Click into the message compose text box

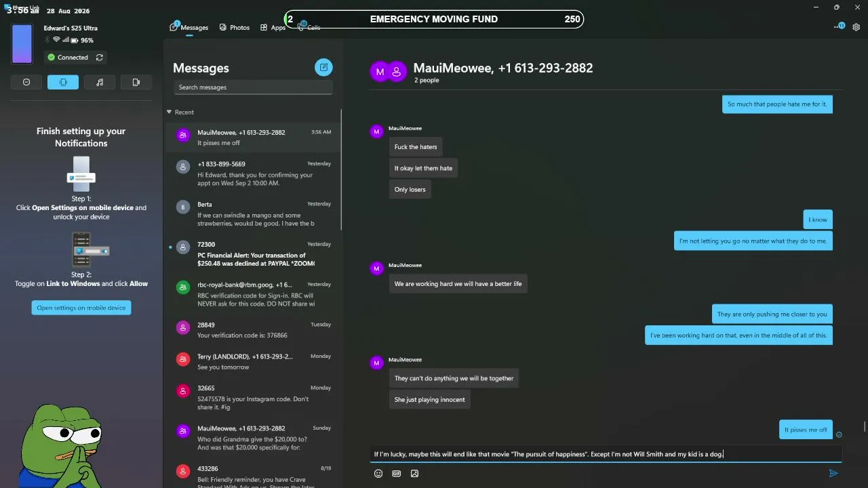[606, 454]
